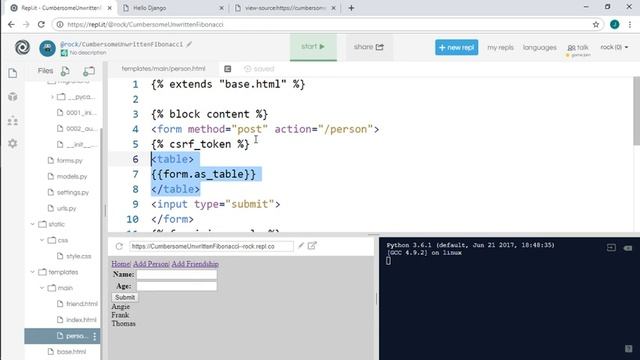
Task: Close the Hello Django browser tab
Action: pyautogui.click(x=222, y=8)
